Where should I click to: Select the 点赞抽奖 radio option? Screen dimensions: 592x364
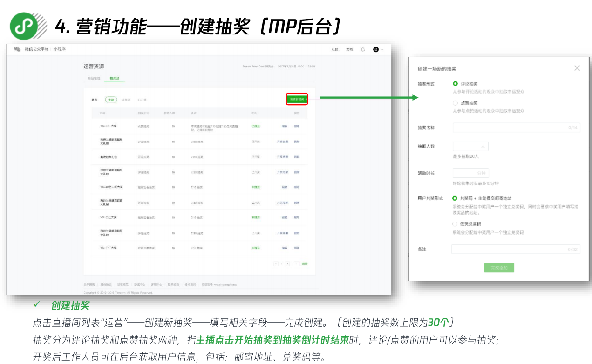(455, 103)
